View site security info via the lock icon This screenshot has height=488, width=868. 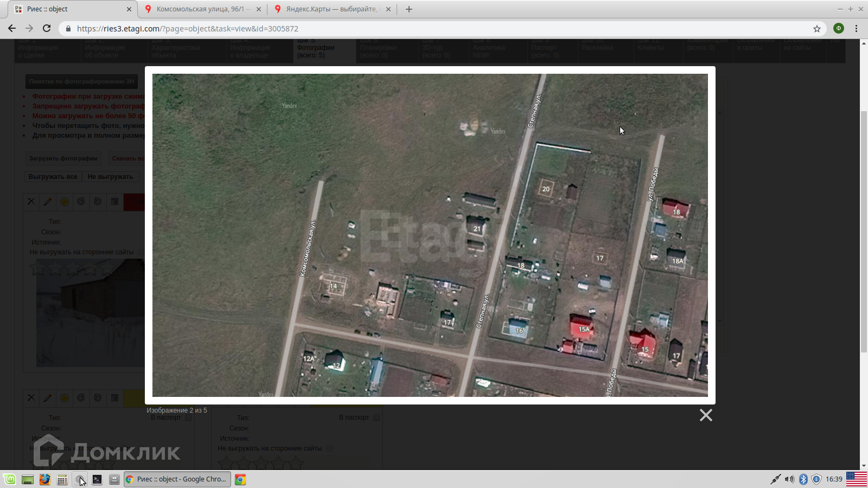pos(68,29)
